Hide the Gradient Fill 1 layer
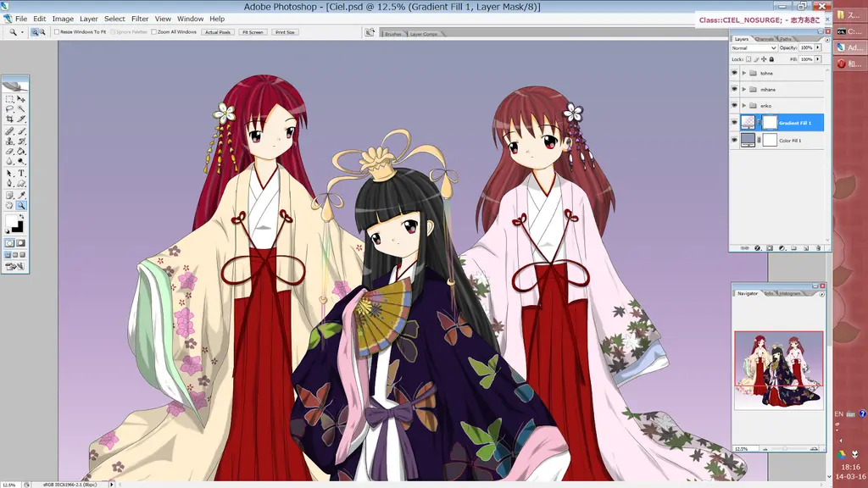The width and height of the screenshot is (868, 488). point(734,122)
